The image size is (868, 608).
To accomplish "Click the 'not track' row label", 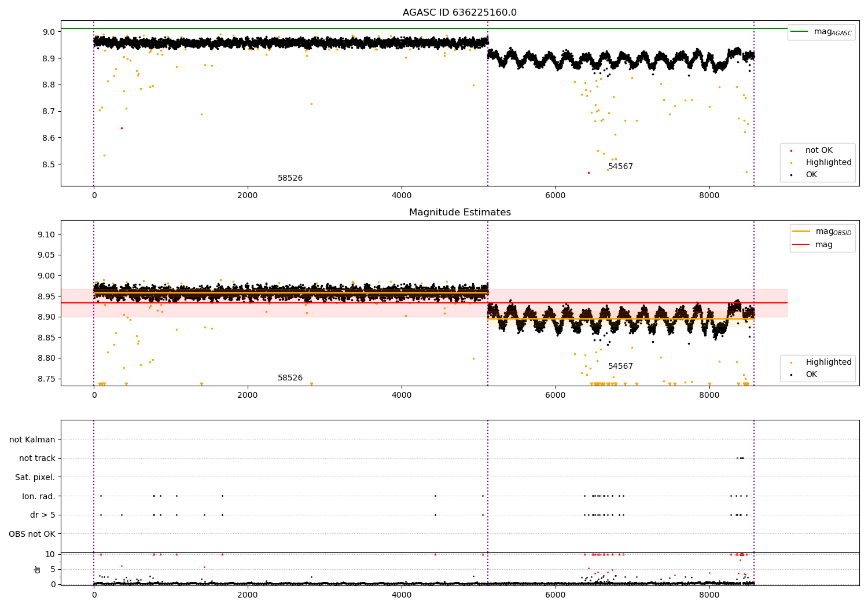I will point(37,458).
